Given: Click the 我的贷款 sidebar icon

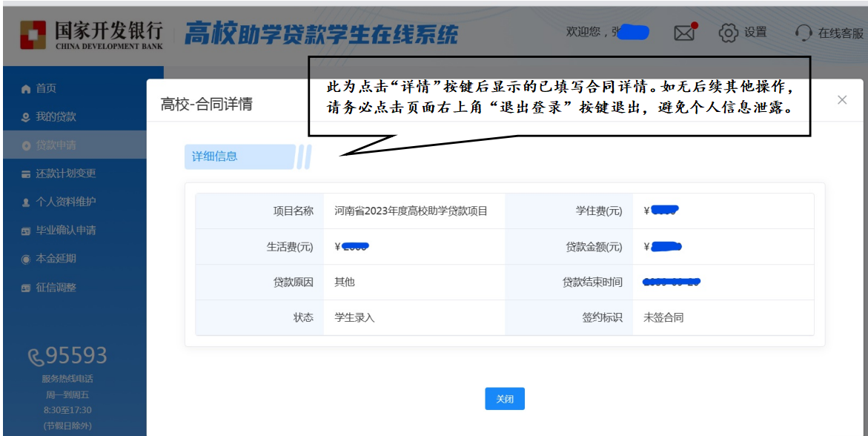Looking at the screenshot, I should point(26,117).
